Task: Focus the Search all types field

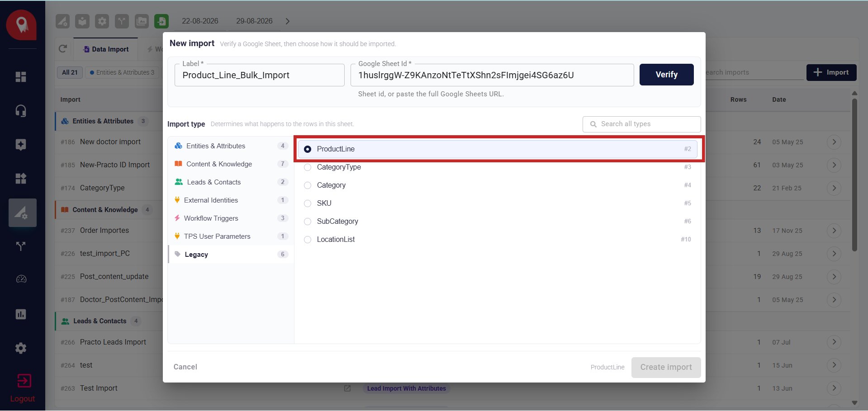Action: (x=641, y=124)
